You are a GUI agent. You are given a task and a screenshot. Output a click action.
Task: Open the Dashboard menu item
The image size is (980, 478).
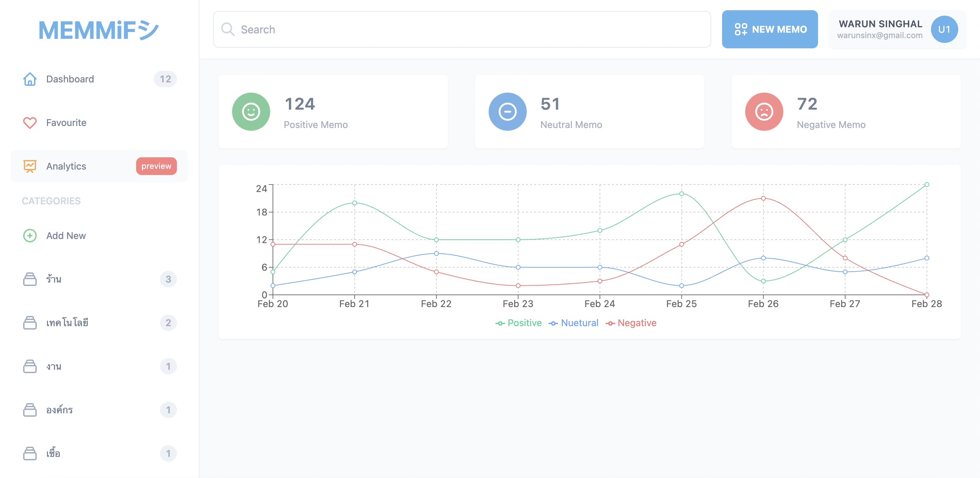[x=70, y=79]
